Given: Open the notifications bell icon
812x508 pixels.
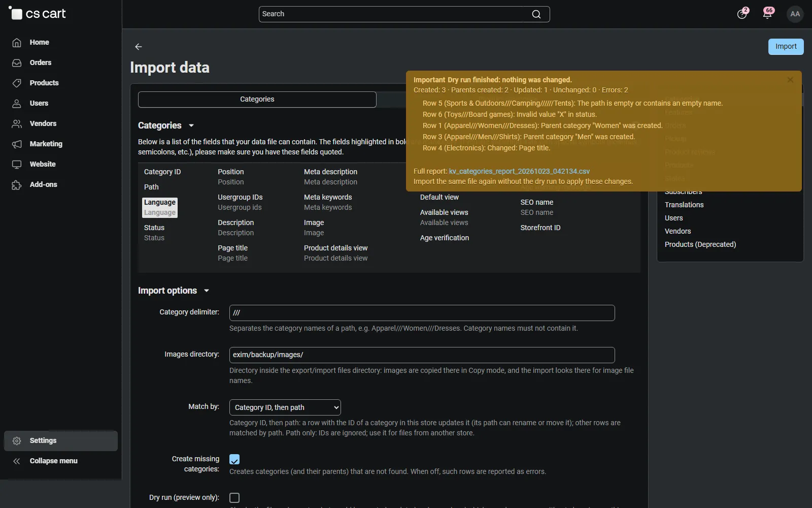Looking at the screenshot, I should (x=767, y=14).
